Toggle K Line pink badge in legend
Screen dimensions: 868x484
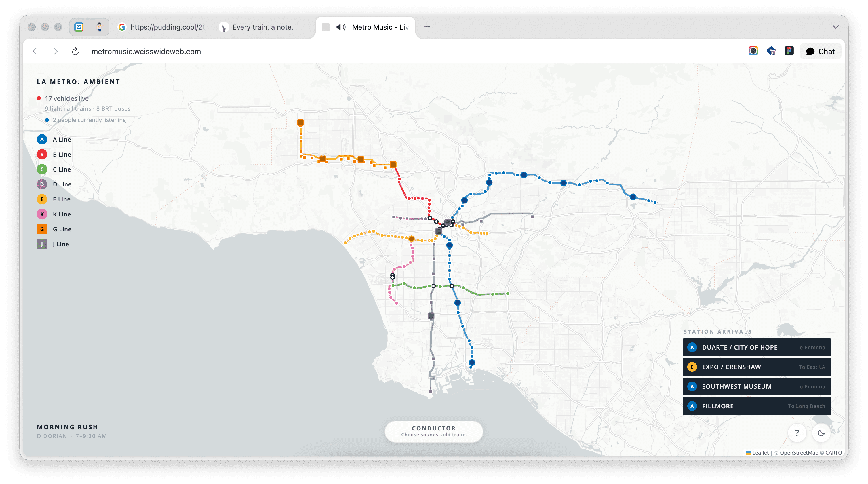coord(42,214)
